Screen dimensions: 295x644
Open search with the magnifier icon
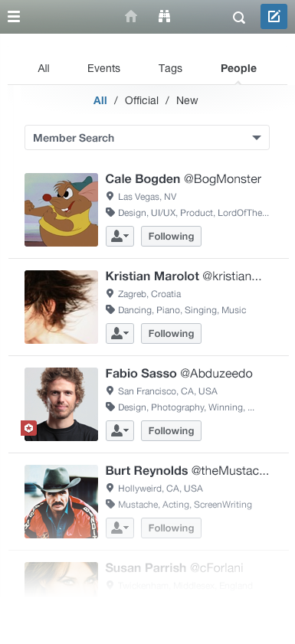point(239,18)
